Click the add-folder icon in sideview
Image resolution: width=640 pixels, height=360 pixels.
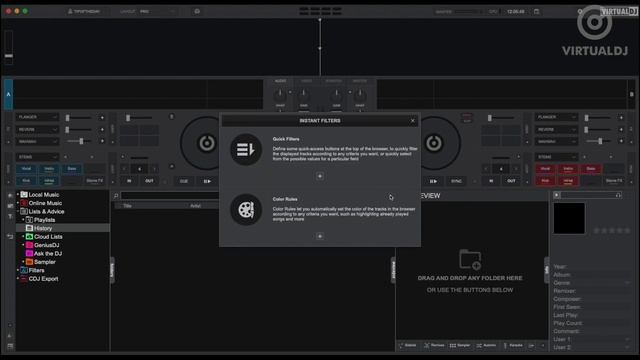tap(470, 260)
